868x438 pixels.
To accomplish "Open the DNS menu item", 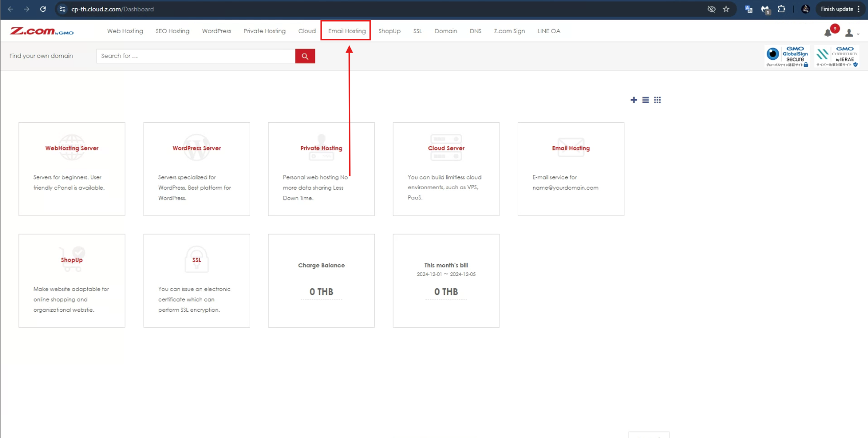I will click(475, 31).
